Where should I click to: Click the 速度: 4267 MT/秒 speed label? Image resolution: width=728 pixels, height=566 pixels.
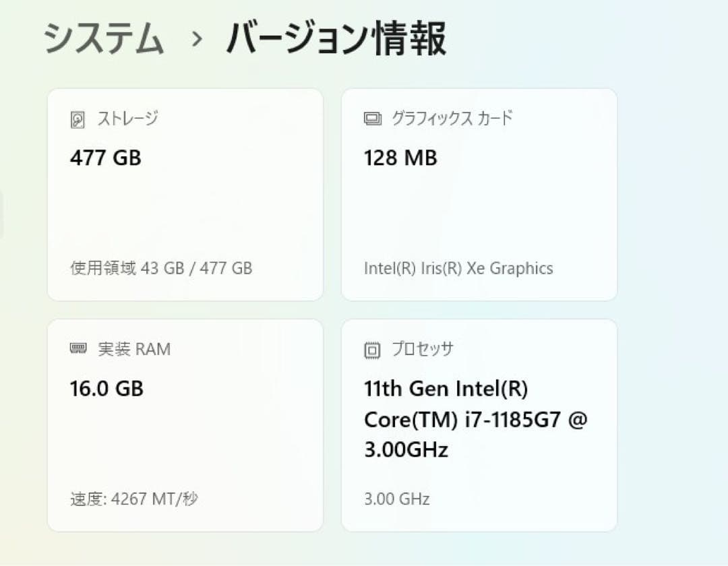click(135, 499)
